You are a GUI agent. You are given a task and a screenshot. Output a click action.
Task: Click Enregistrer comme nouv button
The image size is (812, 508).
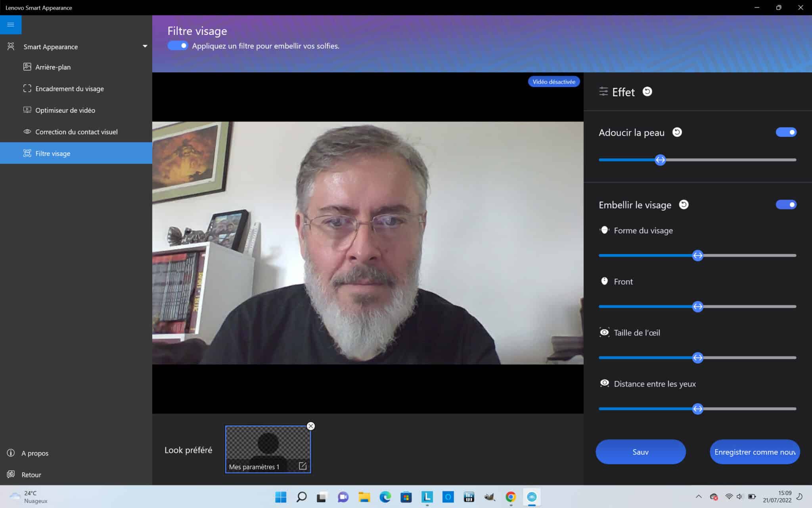click(x=755, y=452)
